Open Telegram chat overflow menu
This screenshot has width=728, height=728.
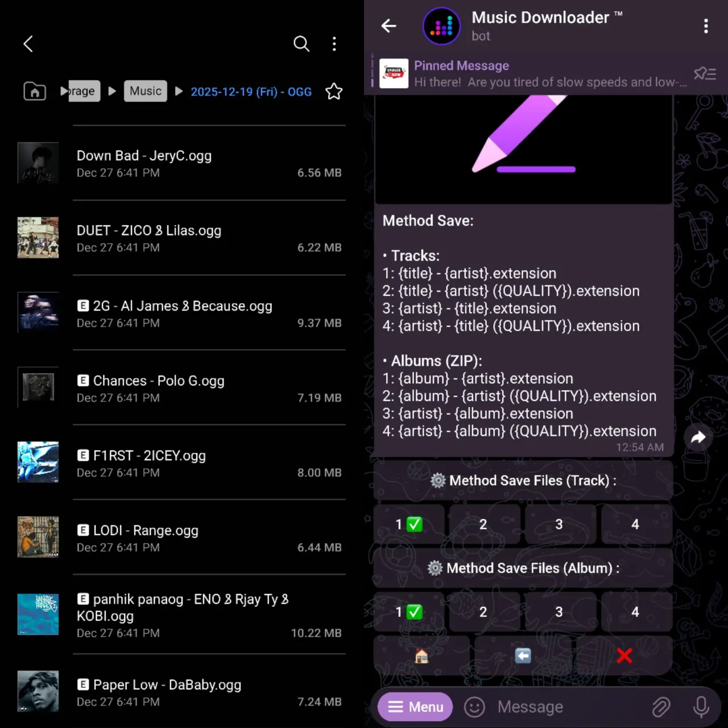(706, 26)
